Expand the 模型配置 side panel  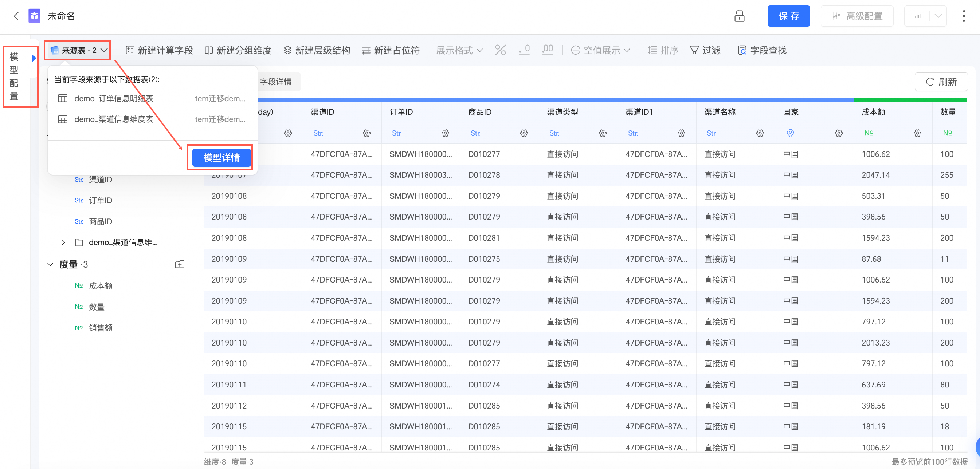(34, 58)
